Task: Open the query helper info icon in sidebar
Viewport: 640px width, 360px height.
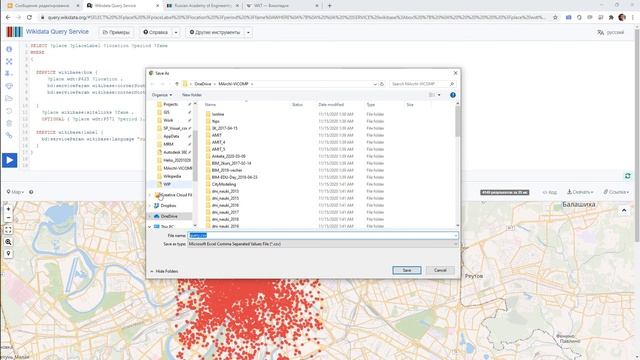Action: tap(9, 49)
